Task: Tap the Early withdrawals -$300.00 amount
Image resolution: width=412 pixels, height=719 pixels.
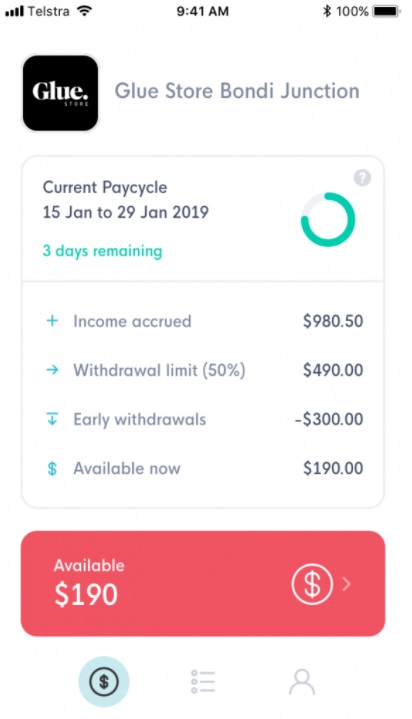Action: [x=329, y=419]
